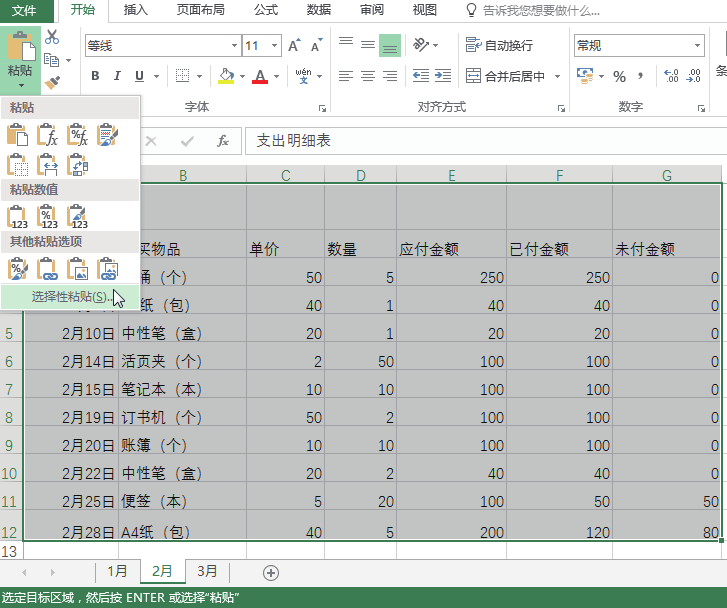Choose the Paste Formulas (fx) icon
Image resolution: width=727 pixels, height=608 pixels.
coord(47,135)
